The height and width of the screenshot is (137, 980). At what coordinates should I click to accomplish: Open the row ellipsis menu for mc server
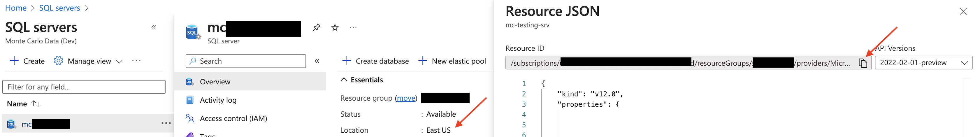pos(166,123)
